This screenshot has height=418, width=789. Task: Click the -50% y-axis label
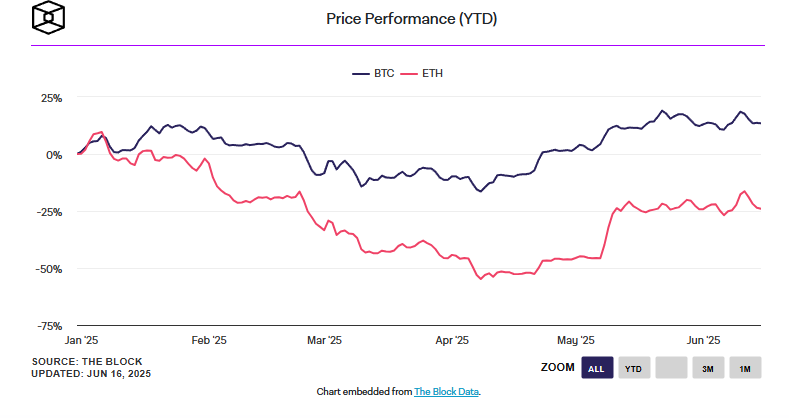tap(49, 269)
